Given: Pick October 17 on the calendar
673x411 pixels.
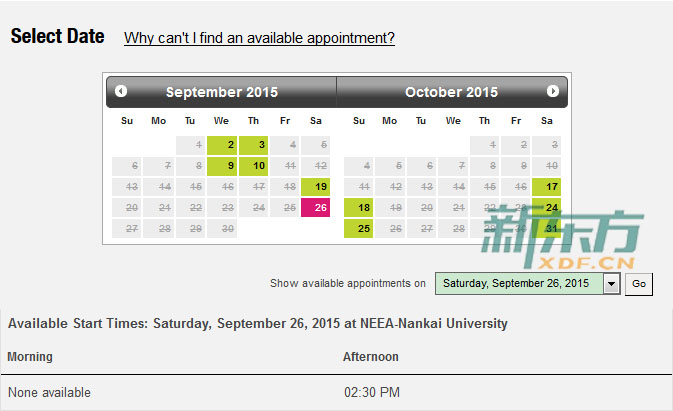Looking at the screenshot, I should coord(546,187).
